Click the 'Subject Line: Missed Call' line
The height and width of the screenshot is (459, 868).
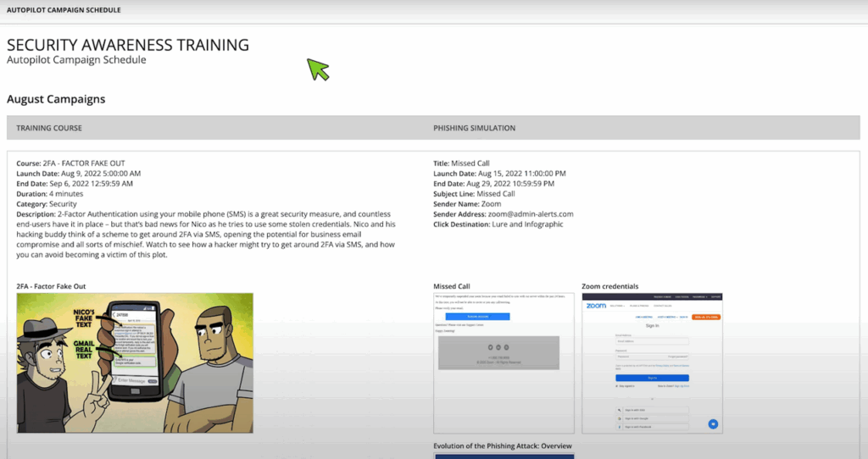pyautogui.click(x=475, y=194)
